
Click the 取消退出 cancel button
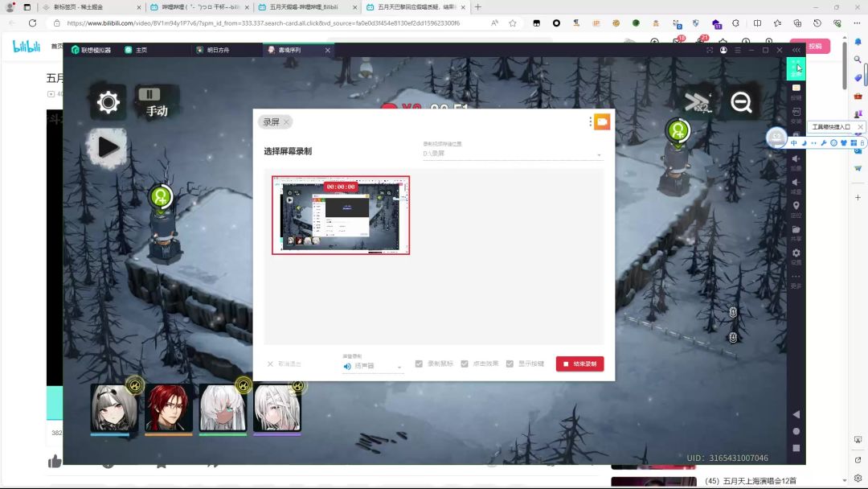pyautogui.click(x=285, y=364)
